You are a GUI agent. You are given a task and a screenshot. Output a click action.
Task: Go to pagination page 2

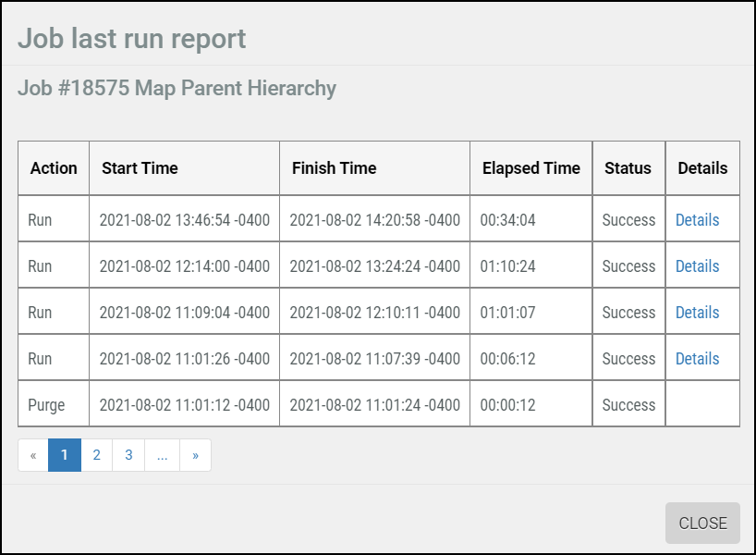point(96,455)
